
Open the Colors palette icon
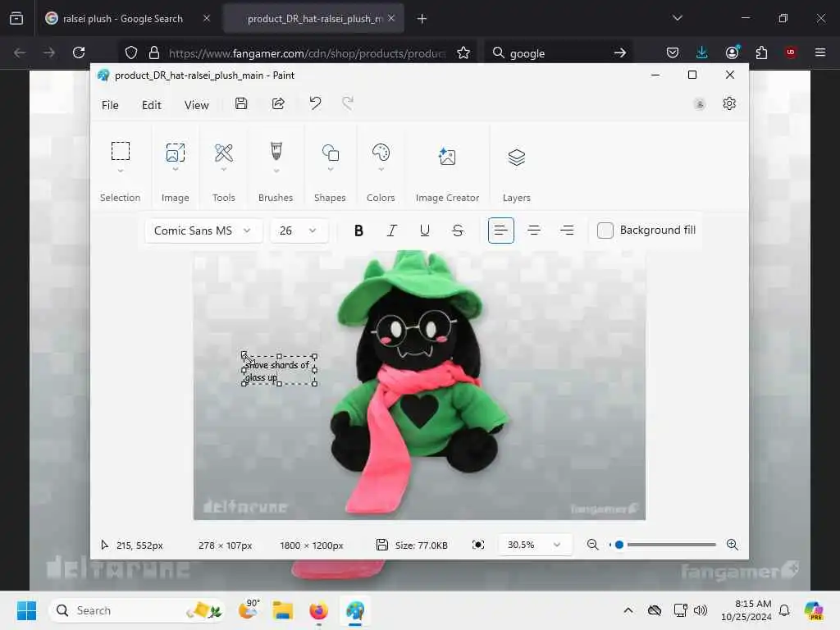(x=381, y=153)
